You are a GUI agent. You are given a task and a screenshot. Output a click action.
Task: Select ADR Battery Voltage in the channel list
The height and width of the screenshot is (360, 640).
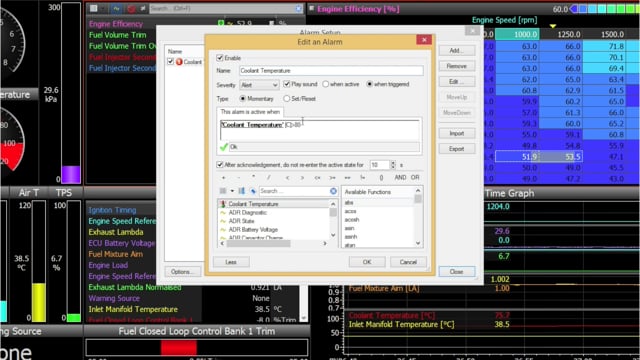[x=253, y=230]
